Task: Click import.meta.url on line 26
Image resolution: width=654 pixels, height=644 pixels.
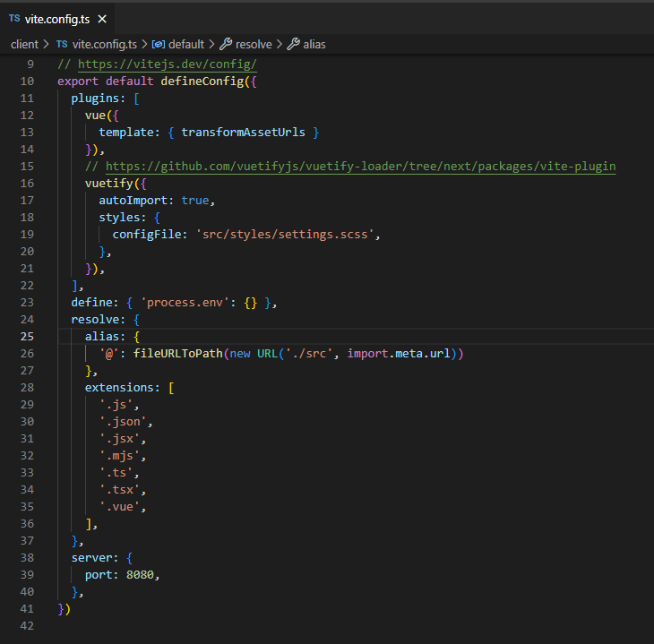Action: point(399,354)
